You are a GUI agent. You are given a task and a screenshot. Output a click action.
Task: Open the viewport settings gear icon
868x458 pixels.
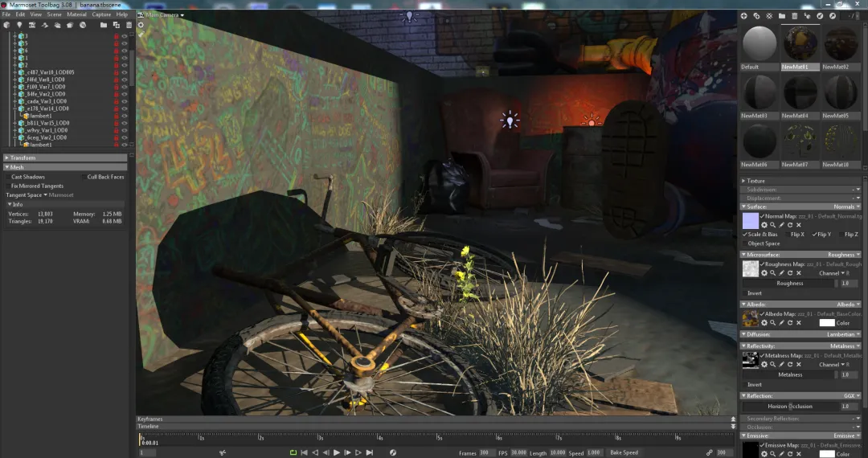tap(141, 25)
